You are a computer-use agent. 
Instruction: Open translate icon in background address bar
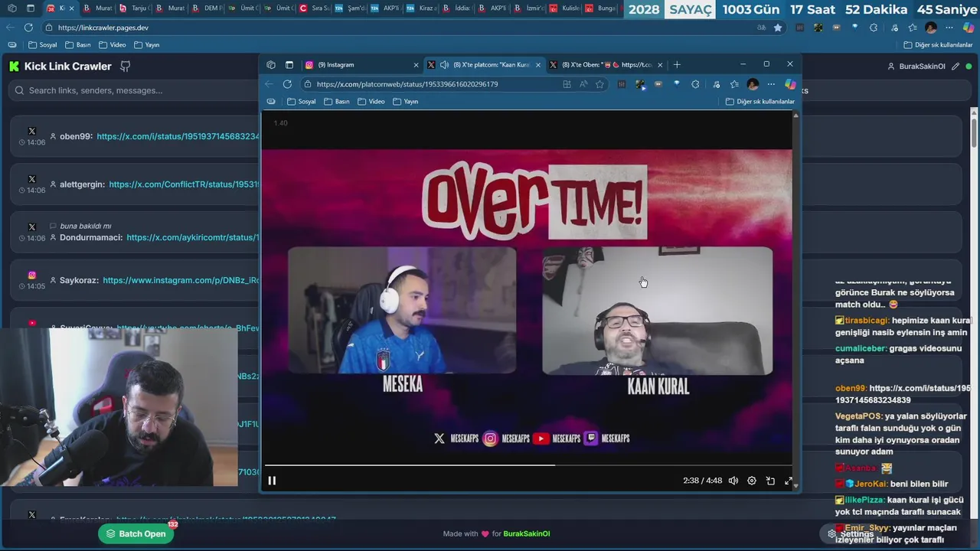761,28
